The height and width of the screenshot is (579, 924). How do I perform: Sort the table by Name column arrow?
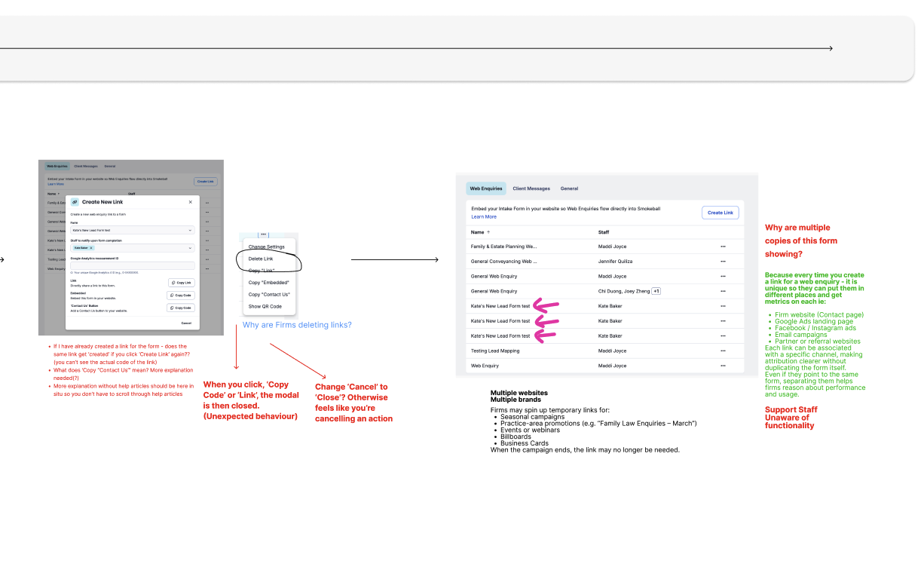[x=488, y=232]
